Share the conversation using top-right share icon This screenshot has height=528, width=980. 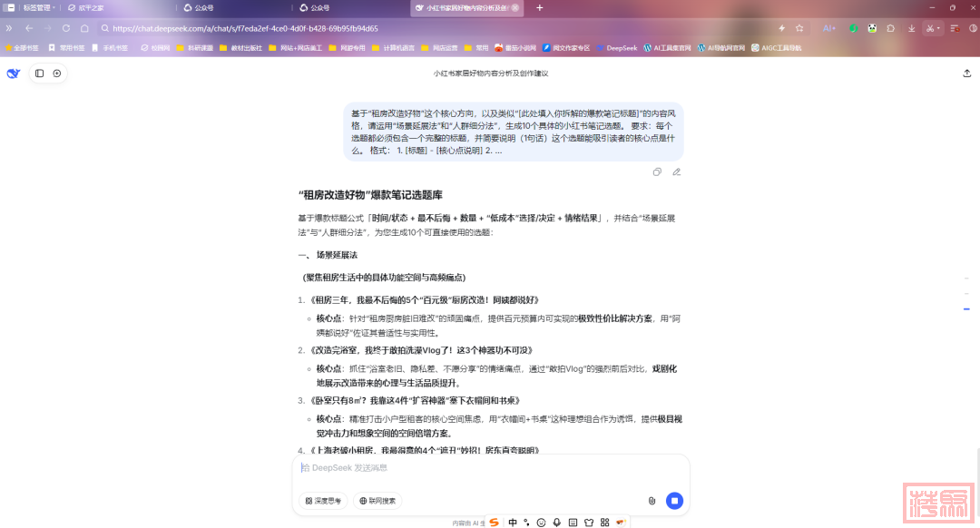pyautogui.click(x=966, y=73)
